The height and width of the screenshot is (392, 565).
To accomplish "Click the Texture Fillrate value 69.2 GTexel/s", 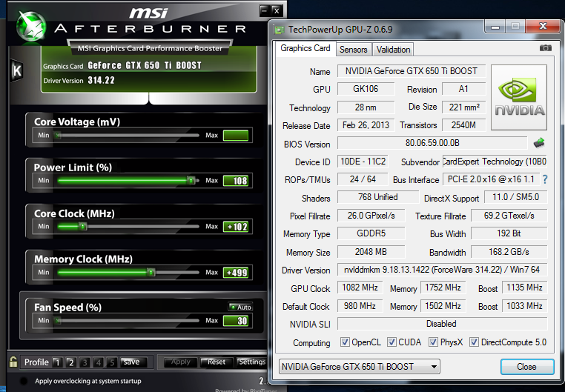I will (509, 216).
